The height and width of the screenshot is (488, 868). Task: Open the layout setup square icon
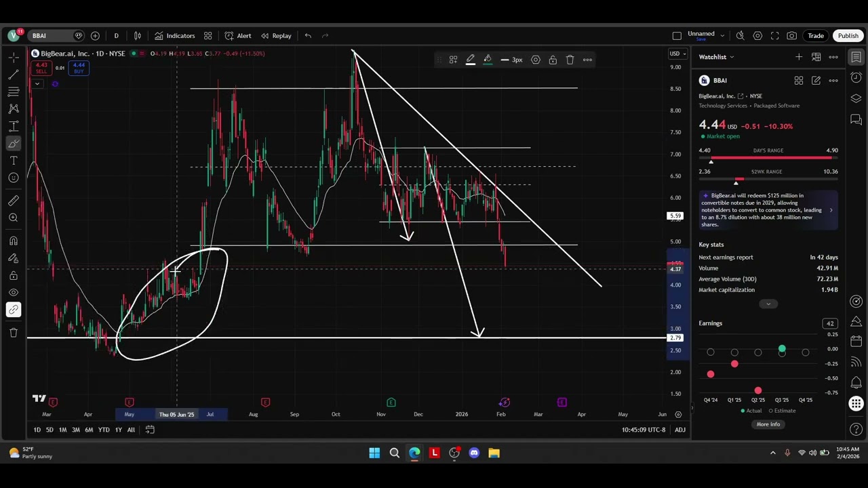pos(677,36)
